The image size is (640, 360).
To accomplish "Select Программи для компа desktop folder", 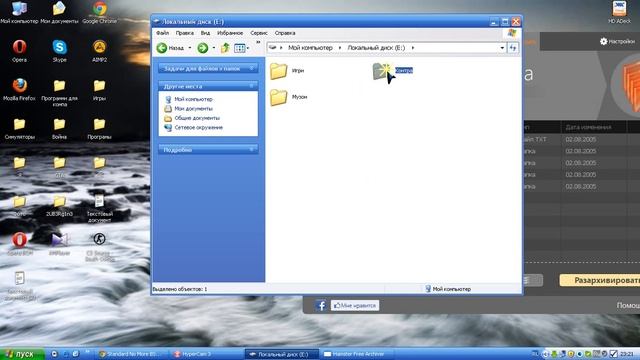I will [59, 86].
